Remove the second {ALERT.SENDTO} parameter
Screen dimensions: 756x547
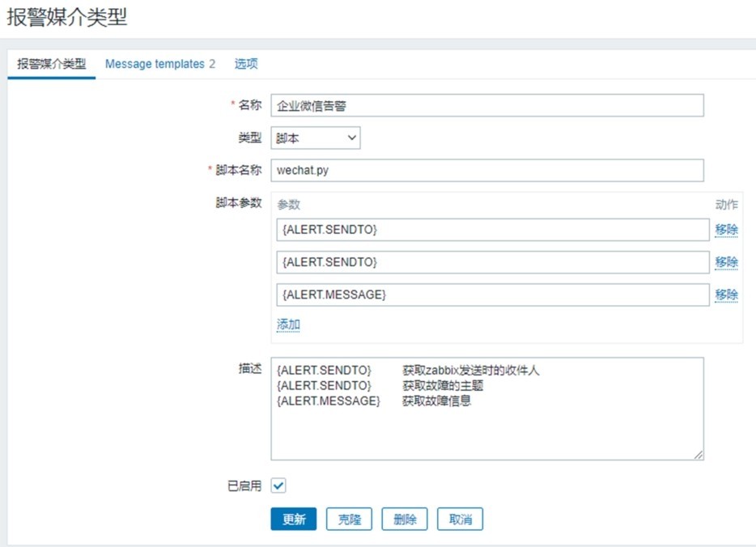coord(726,262)
